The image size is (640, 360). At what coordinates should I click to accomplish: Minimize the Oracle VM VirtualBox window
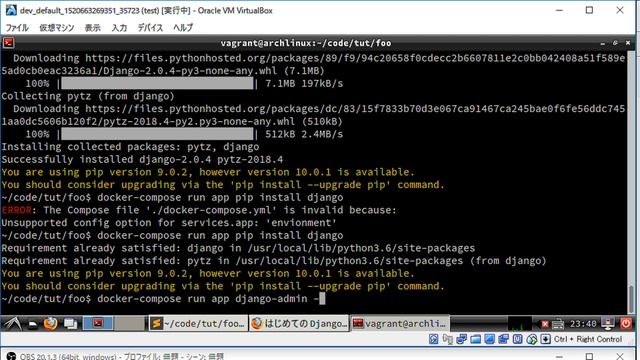pyautogui.click(x=559, y=10)
